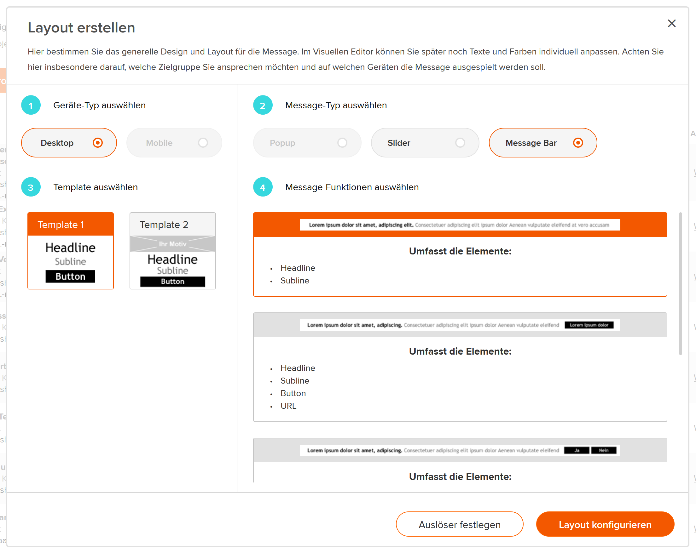
Task: Click the step 3 number circle
Action: click(31, 187)
